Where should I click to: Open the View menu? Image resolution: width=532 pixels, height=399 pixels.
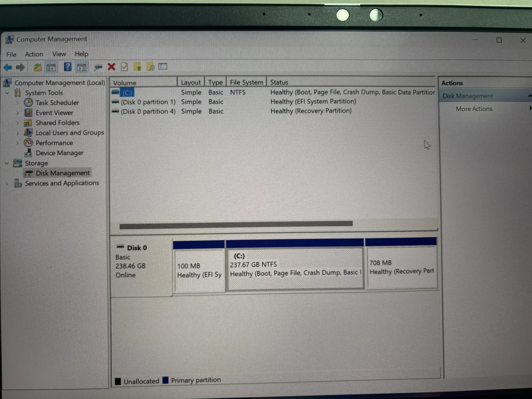pyautogui.click(x=59, y=54)
